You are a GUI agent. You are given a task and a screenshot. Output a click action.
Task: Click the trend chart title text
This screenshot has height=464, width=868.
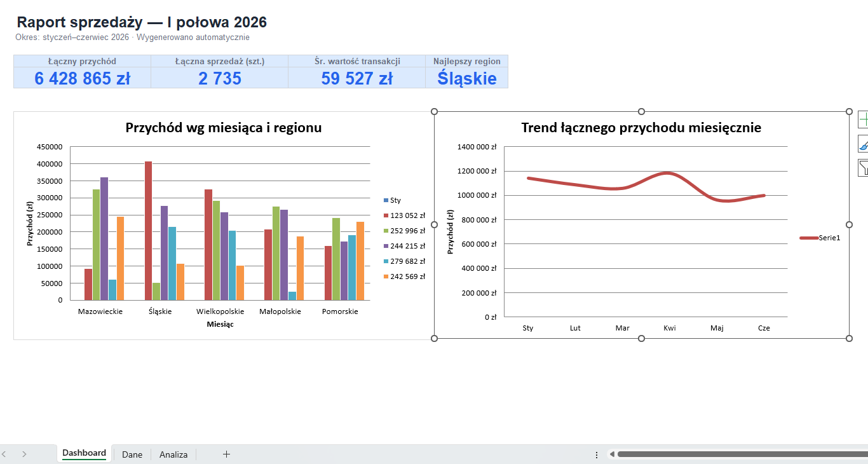coord(641,127)
